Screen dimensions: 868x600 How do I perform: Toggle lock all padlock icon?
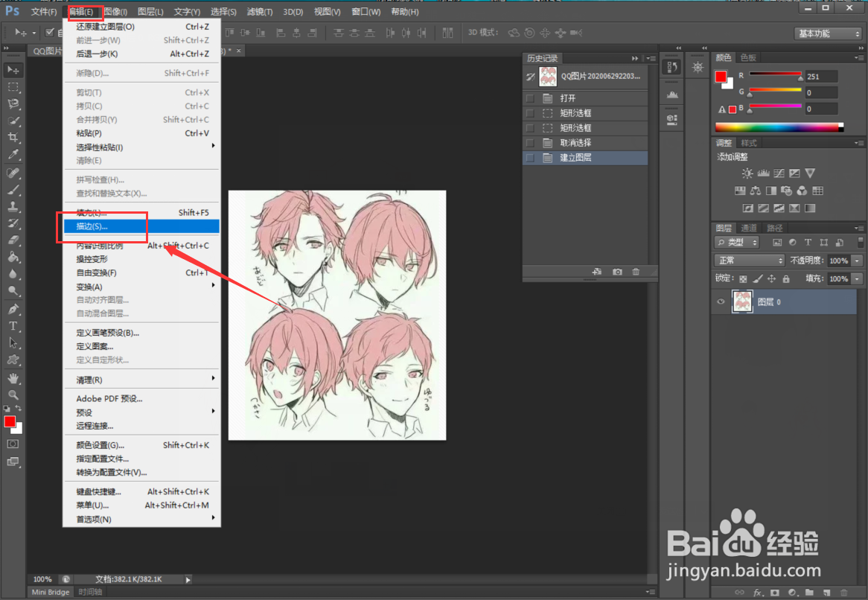[x=786, y=278]
